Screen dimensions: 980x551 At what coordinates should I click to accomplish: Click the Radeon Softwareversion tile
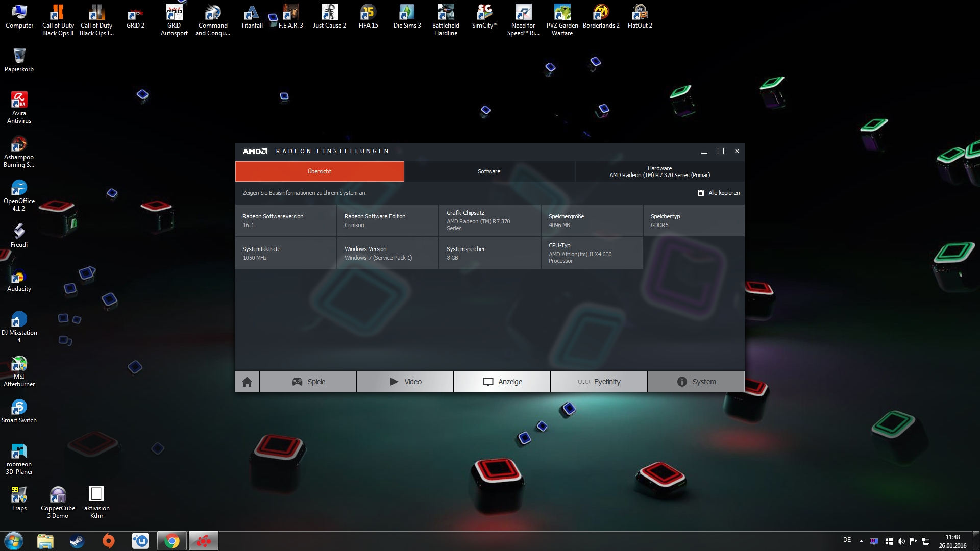[285, 220]
